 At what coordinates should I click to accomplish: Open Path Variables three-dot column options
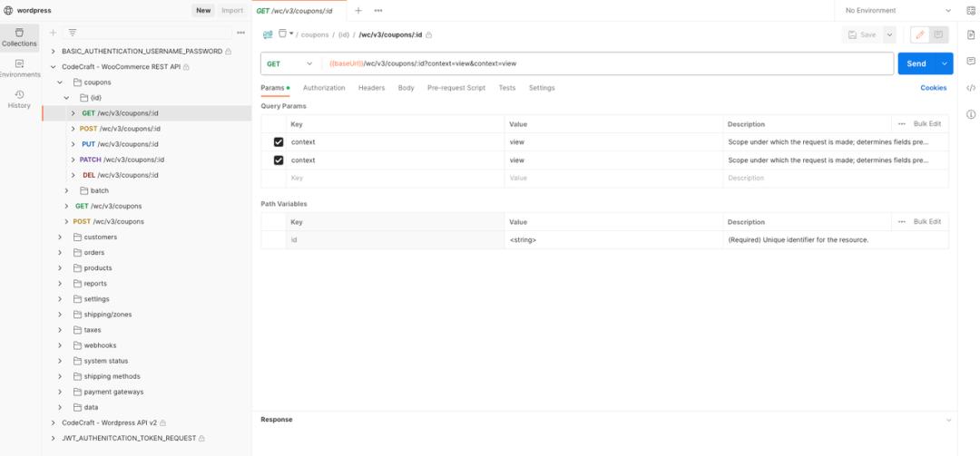click(901, 222)
